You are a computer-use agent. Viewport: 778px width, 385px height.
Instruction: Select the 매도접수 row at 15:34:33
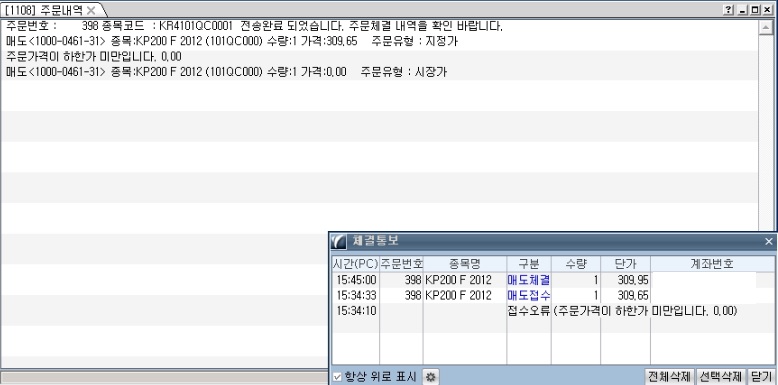click(544, 296)
